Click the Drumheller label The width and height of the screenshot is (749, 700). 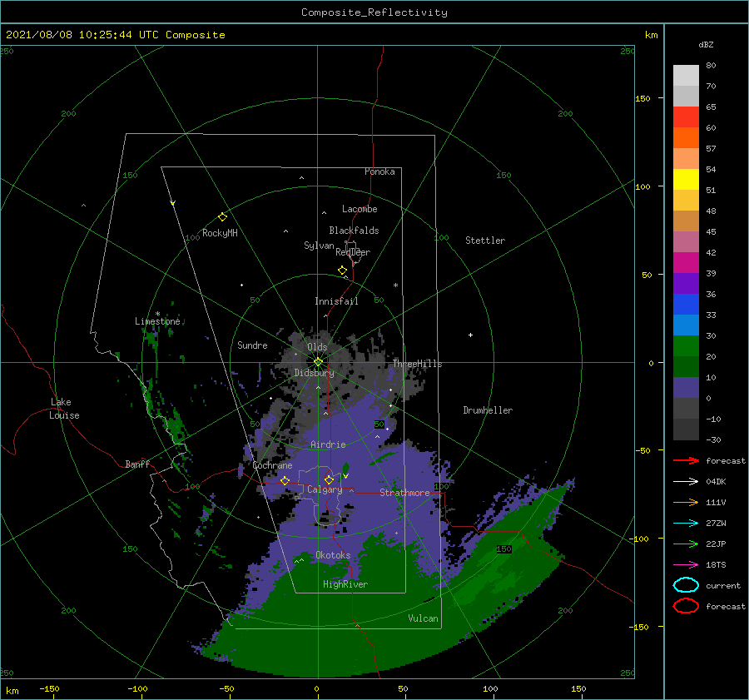[x=488, y=410]
